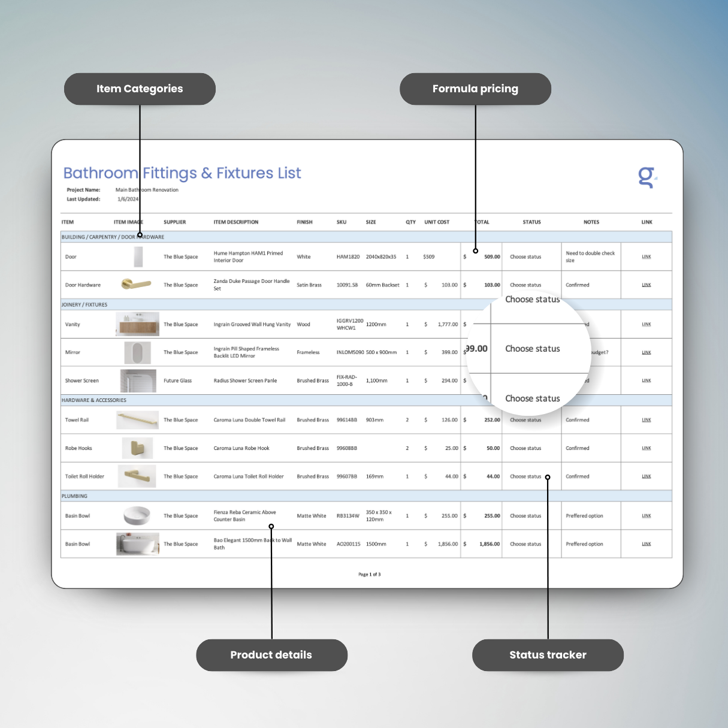
Task: Click the Status tracker callout
Action: click(x=547, y=655)
